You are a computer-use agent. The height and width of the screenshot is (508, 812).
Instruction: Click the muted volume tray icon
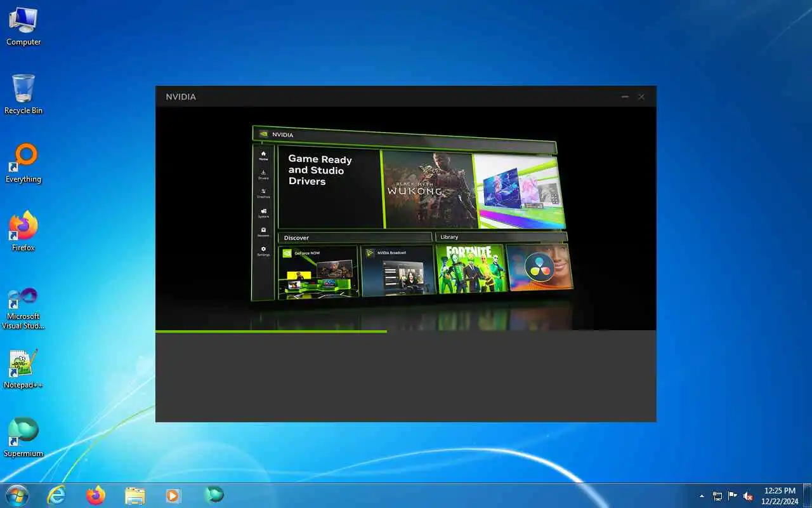pos(748,496)
